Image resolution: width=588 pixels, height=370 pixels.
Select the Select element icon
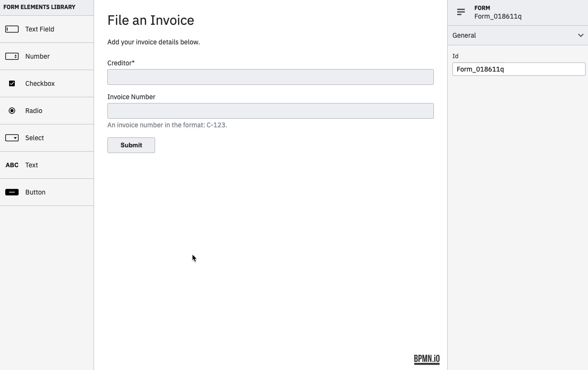(12, 138)
